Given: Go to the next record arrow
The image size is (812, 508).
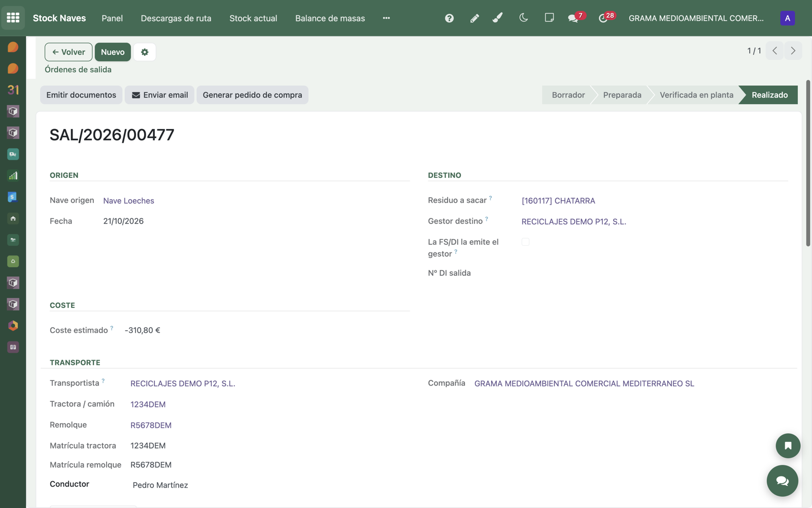Looking at the screenshot, I should point(793,51).
